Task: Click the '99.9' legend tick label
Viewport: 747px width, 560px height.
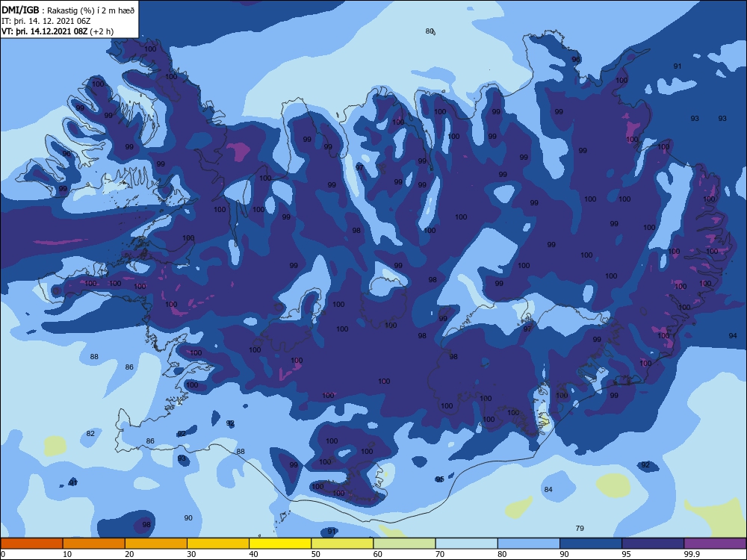Action: (692, 554)
